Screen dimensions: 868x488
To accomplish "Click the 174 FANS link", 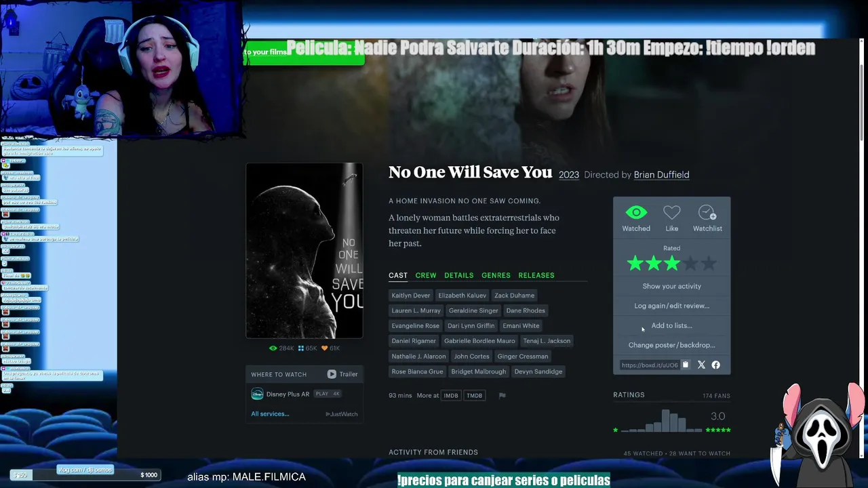I will (717, 396).
